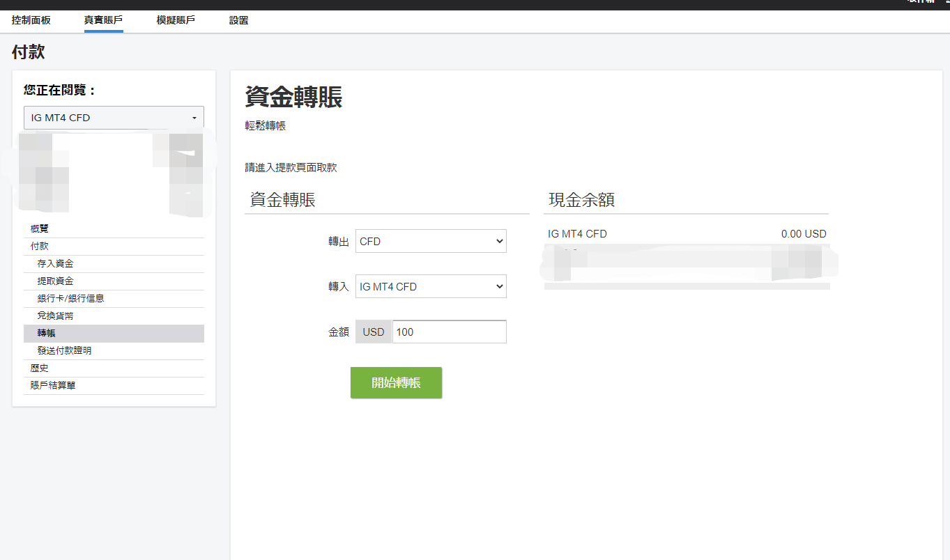Open 銀行卡/銀行信息 in the sidebar
The height and width of the screenshot is (560, 950).
[x=114, y=298]
